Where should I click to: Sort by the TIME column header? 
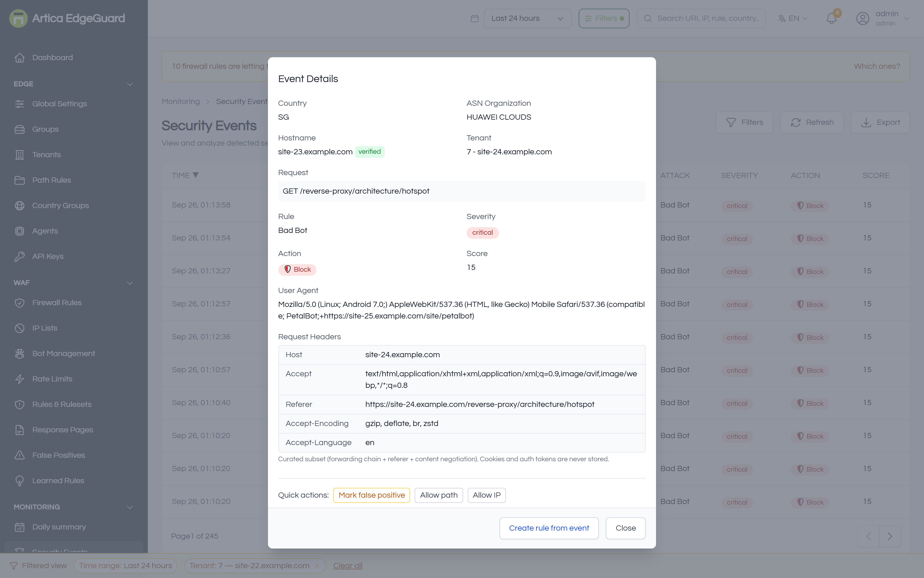click(185, 175)
